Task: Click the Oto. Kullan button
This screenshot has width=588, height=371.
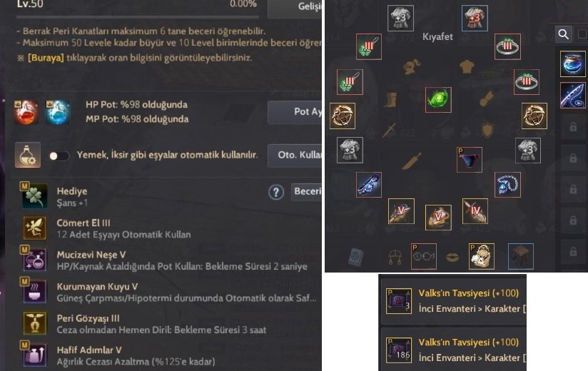Action: [295, 155]
